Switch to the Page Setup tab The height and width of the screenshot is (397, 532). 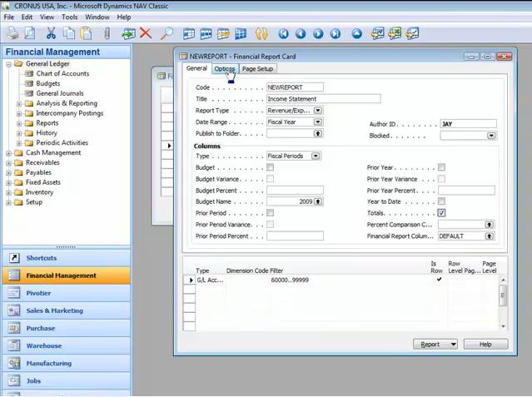point(257,69)
